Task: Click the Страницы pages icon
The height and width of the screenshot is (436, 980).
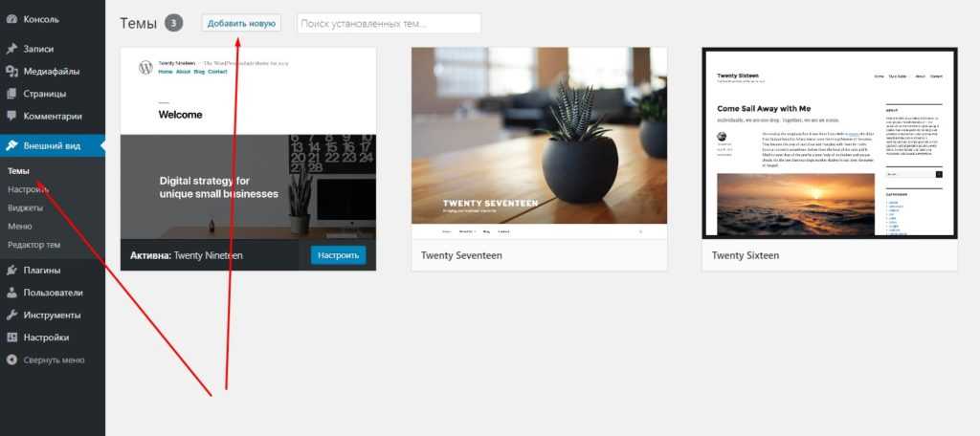Action: 11,94
